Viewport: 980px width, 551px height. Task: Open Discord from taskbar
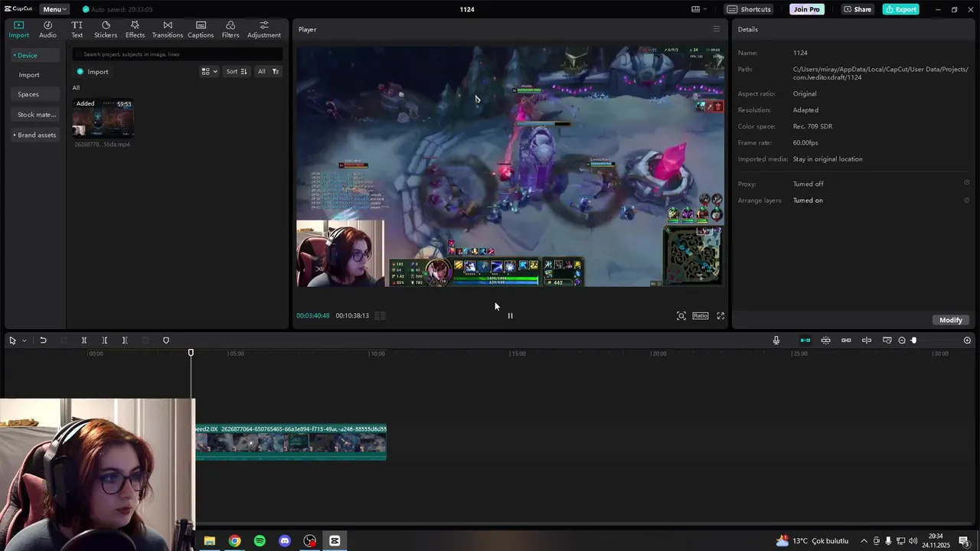pyautogui.click(x=285, y=541)
